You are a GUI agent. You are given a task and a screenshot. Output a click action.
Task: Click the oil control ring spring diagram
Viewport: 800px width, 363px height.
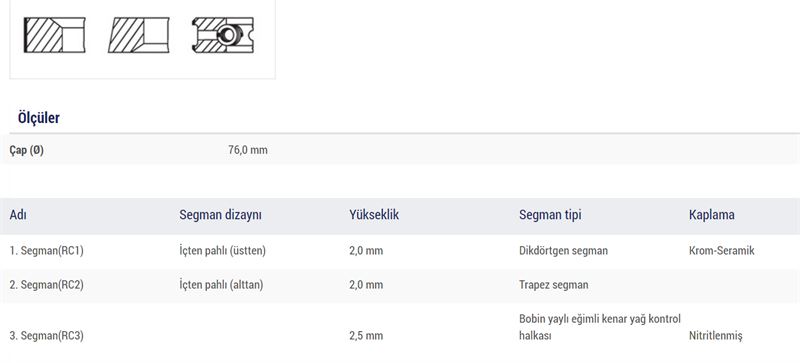tap(222, 35)
